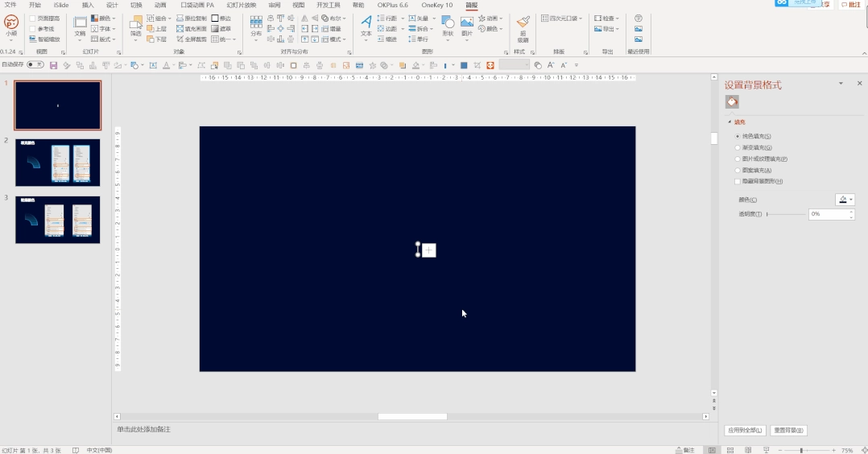Open the 文件 file menu

coord(10,5)
